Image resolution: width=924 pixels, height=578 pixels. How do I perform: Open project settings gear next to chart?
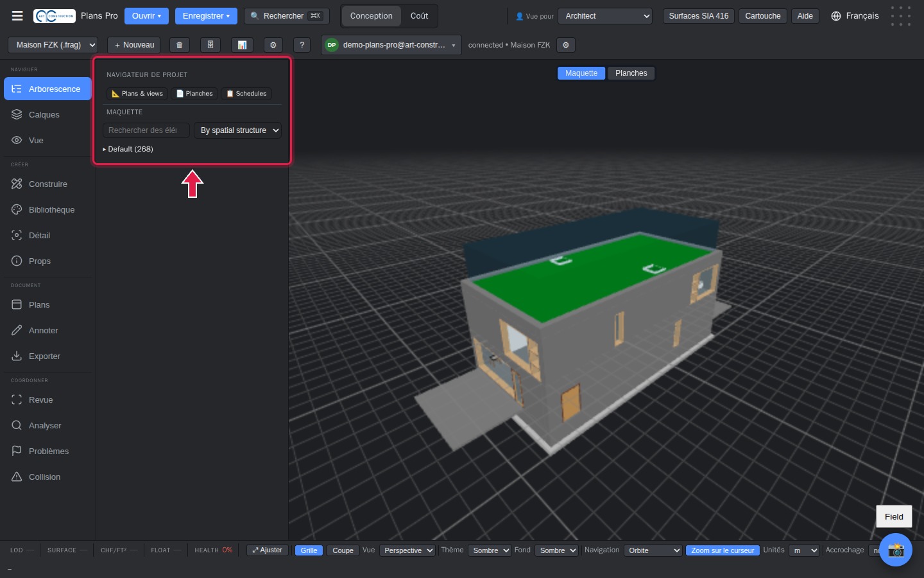click(x=273, y=45)
